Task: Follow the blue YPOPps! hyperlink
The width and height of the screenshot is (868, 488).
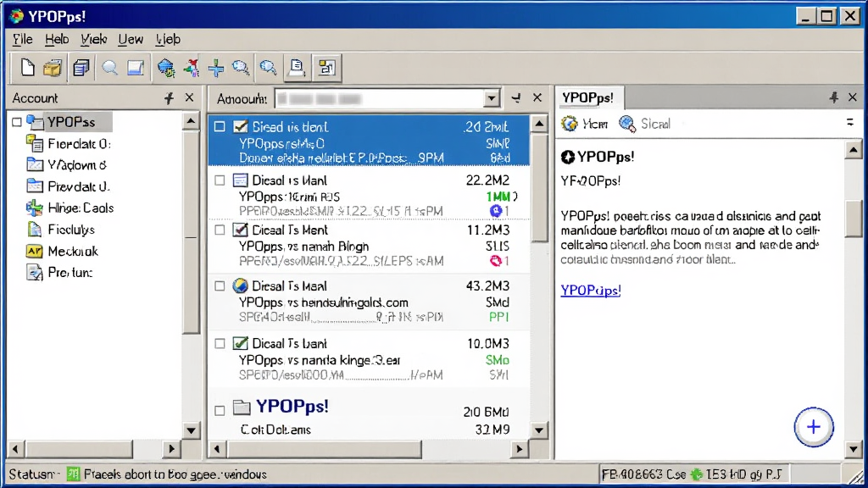Action: pos(591,291)
